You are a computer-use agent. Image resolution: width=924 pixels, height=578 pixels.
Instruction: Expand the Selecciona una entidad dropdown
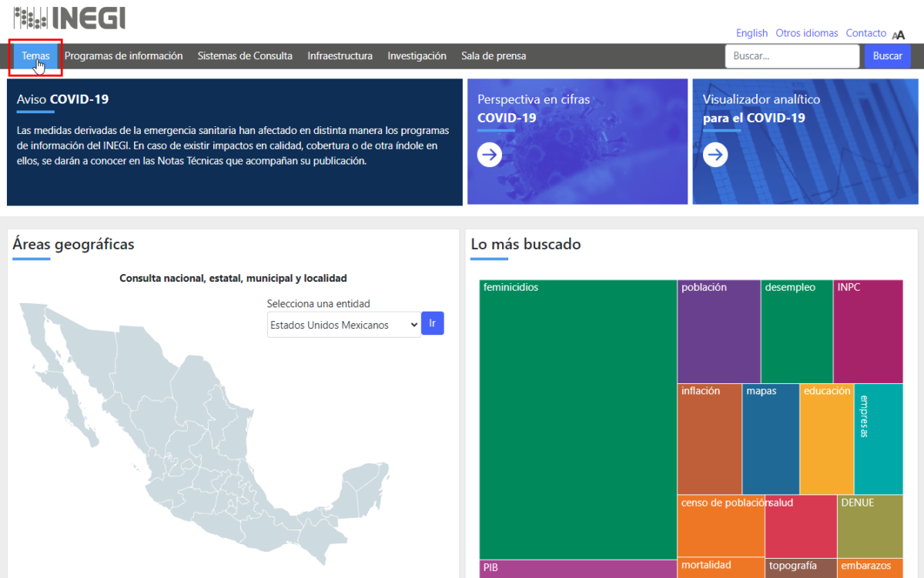click(343, 325)
